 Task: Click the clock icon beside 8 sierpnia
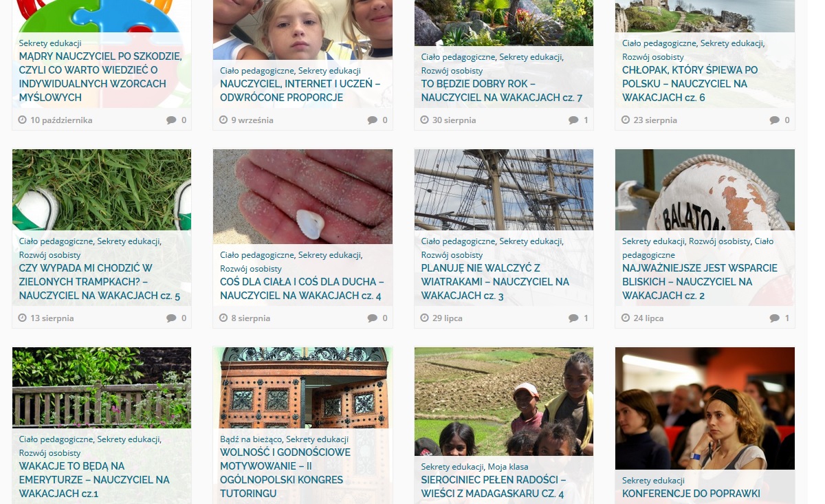pyautogui.click(x=223, y=318)
